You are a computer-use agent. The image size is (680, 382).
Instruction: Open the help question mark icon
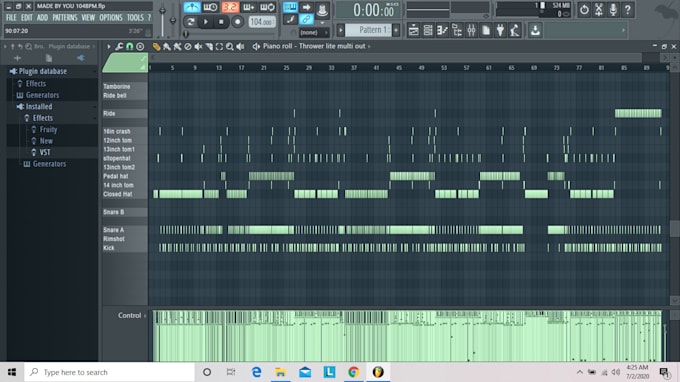click(628, 10)
